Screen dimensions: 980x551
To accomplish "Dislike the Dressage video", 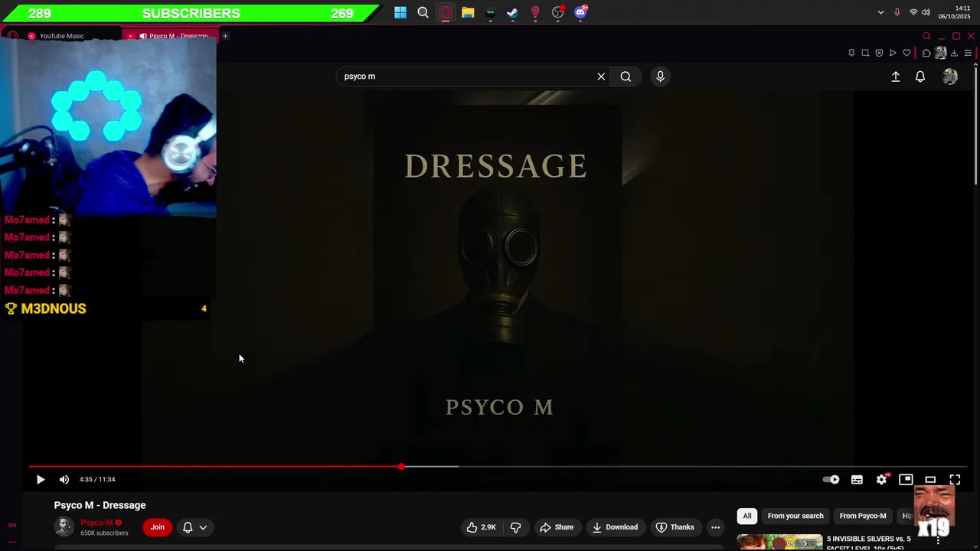I will coord(515,527).
